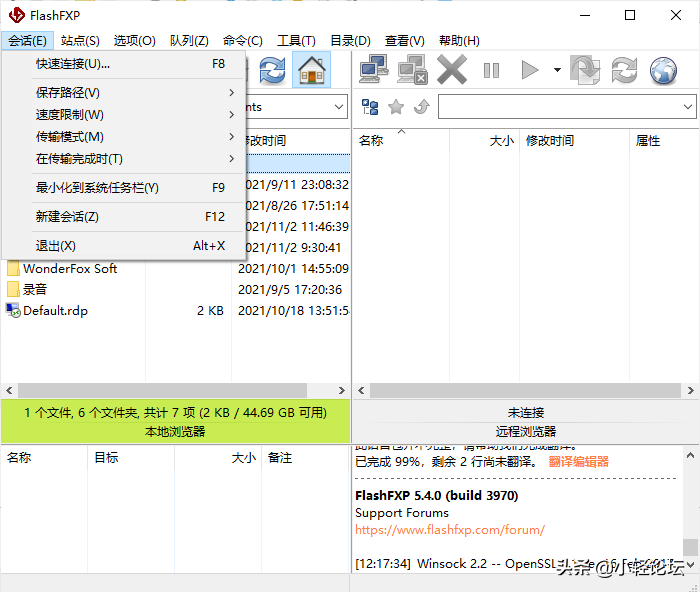Screen dimensions: 700x592
Task: Click the 未连接 status text
Action: coord(526,412)
